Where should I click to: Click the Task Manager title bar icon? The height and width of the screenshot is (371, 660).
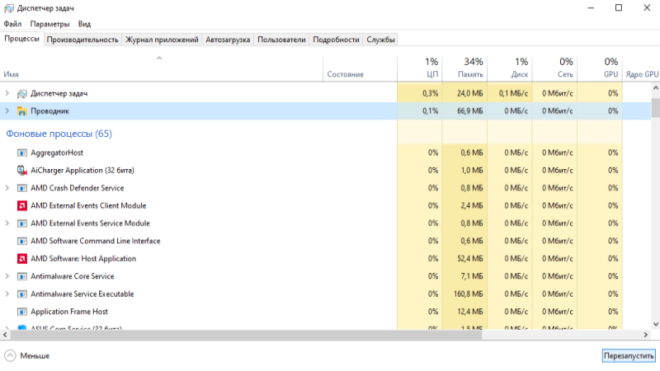coord(9,8)
